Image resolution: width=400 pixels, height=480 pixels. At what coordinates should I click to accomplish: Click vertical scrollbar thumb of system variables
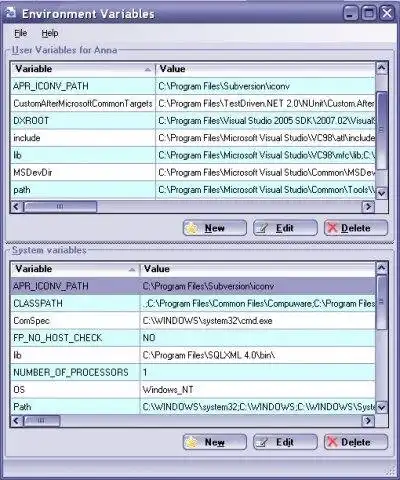tap(382, 302)
